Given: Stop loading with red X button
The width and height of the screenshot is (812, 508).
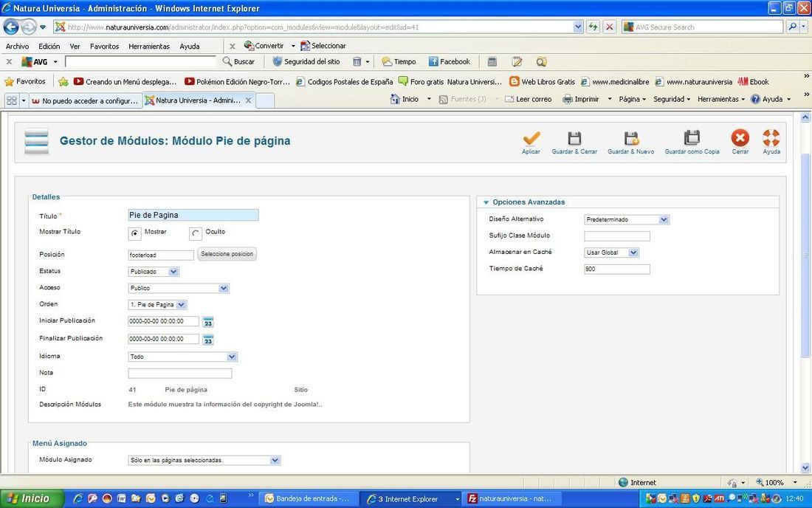Looking at the screenshot, I should (x=610, y=27).
